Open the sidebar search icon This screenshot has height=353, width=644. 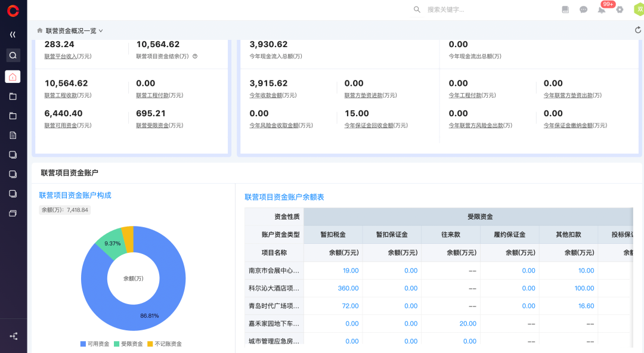tap(13, 55)
